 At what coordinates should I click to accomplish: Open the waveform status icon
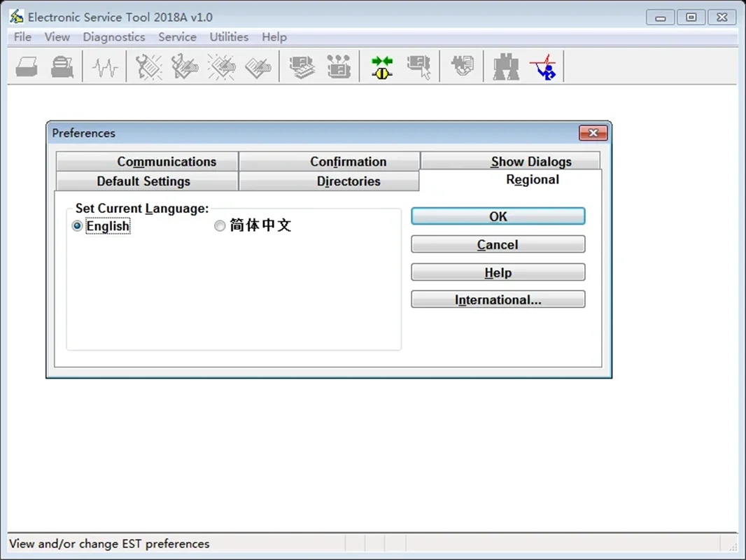pyautogui.click(x=105, y=67)
